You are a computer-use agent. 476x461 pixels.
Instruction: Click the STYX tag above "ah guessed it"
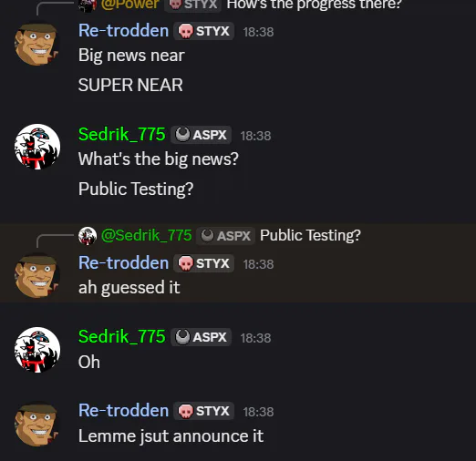coord(203,263)
